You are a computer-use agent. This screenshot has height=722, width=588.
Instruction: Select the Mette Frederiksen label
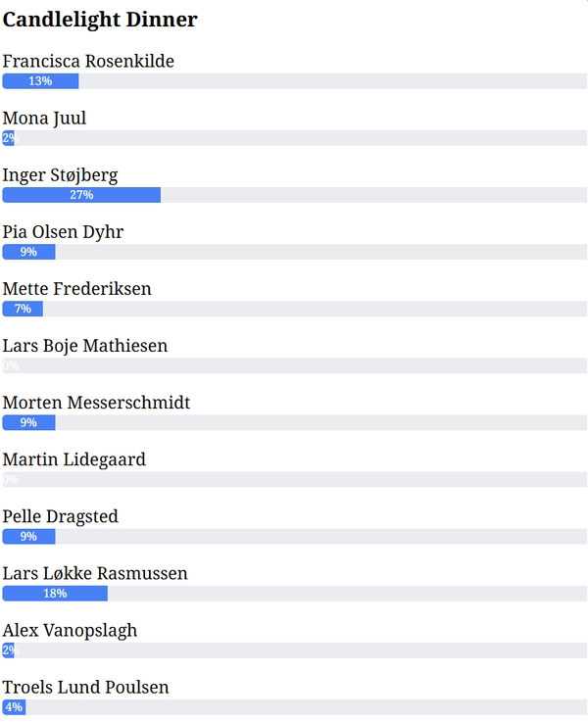point(76,289)
